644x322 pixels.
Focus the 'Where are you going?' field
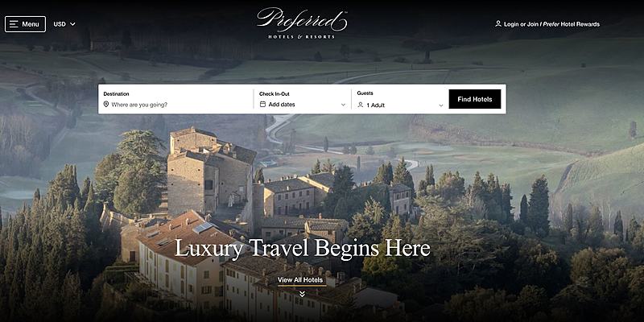click(x=176, y=105)
